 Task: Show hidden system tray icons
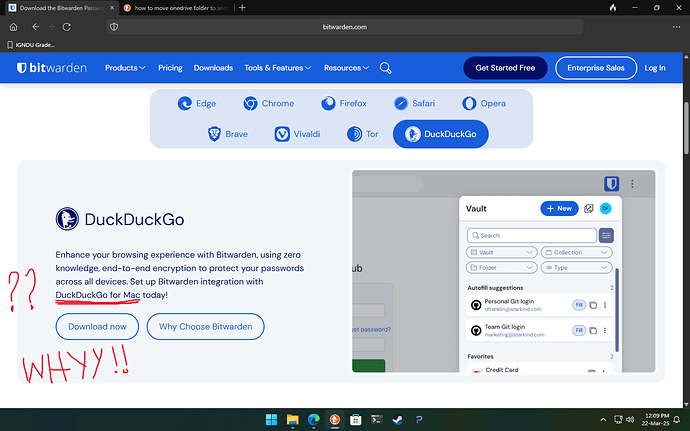point(603,420)
